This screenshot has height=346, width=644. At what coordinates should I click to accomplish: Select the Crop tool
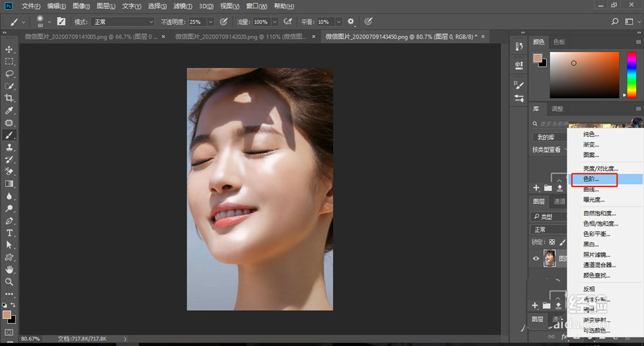(x=10, y=98)
